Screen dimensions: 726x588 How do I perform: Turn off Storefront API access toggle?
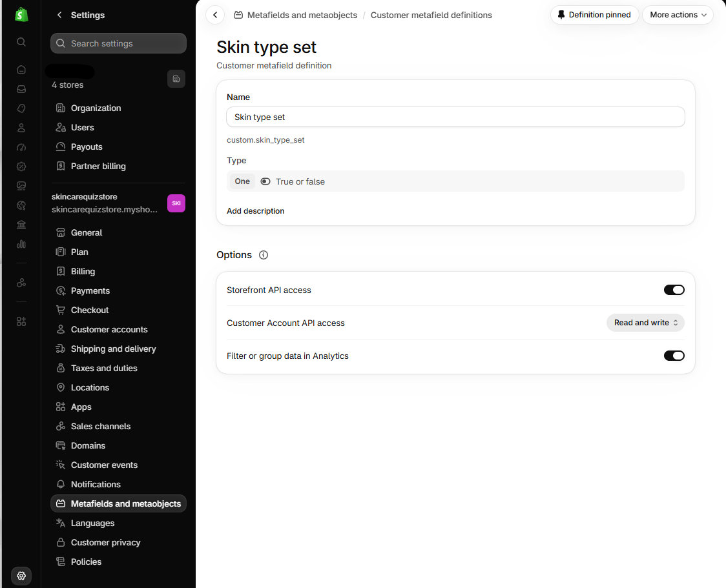674,290
